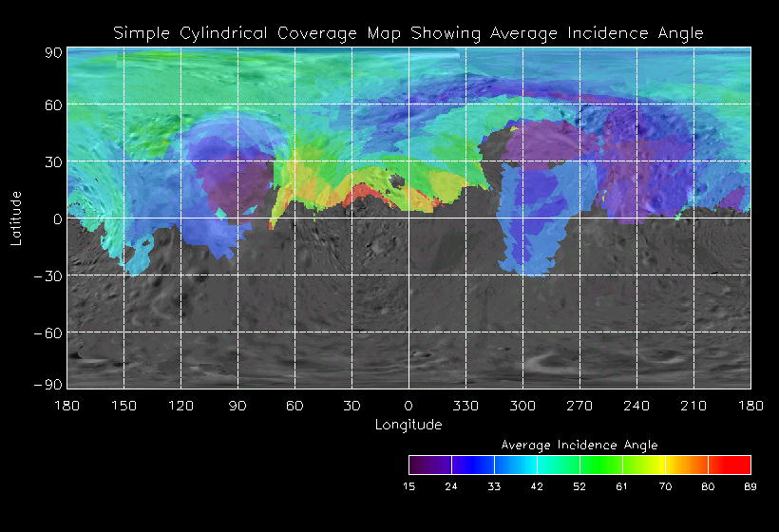Click the longitude tick label '240'
The width and height of the screenshot is (779, 532).
pyautogui.click(x=636, y=406)
